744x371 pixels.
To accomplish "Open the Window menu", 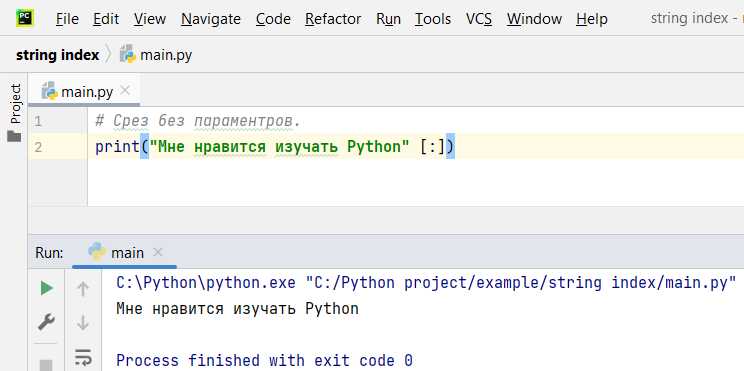I will pyautogui.click(x=534, y=19).
